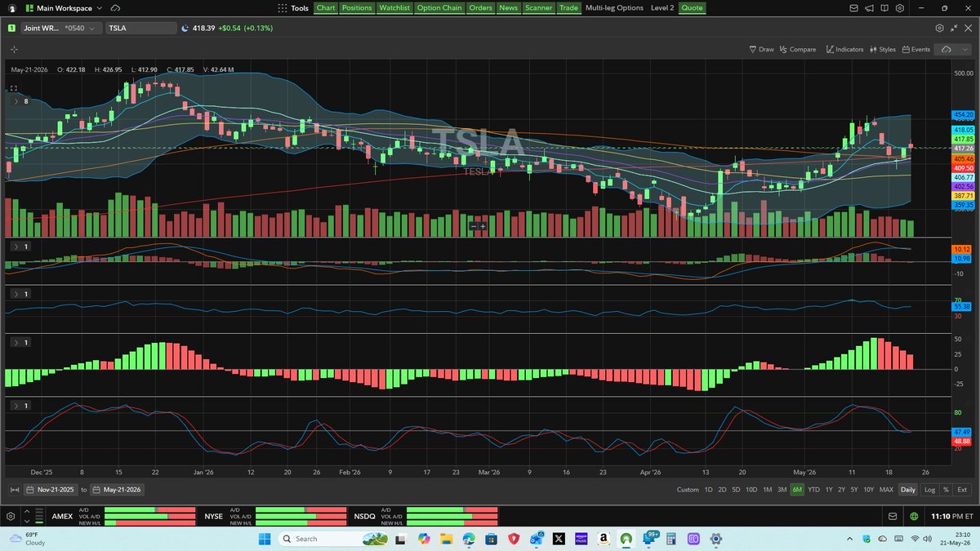Click the green link group 1 badge
The width and height of the screenshot is (980, 551).
[x=12, y=28]
